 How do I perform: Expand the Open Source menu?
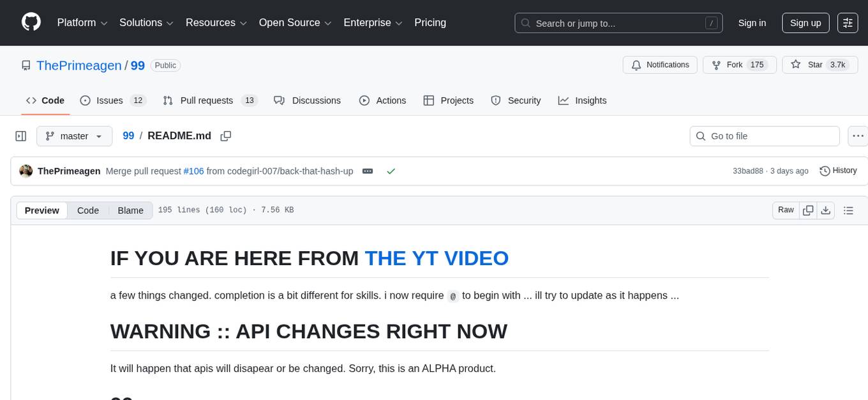(x=295, y=23)
